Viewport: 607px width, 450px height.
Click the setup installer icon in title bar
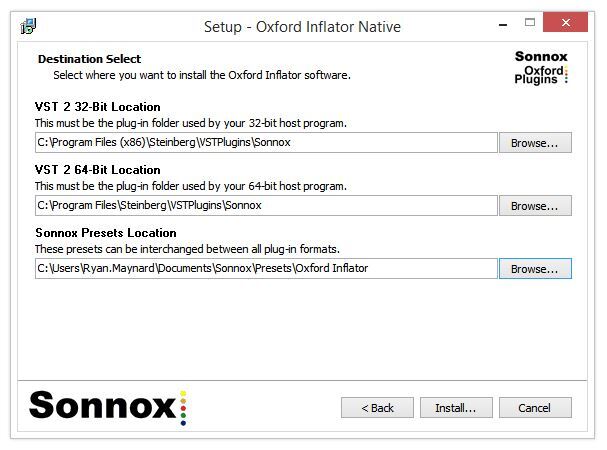[28, 26]
